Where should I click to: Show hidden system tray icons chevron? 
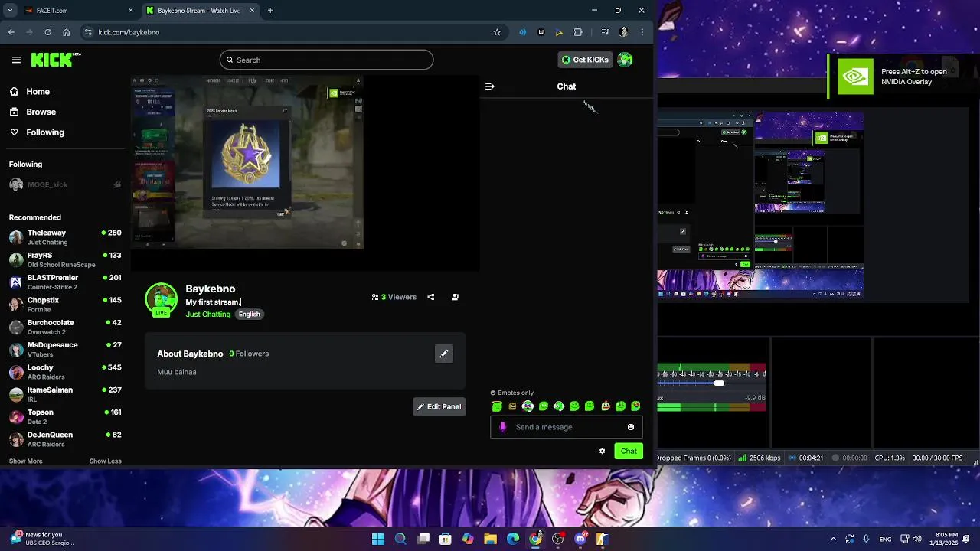[834, 539]
